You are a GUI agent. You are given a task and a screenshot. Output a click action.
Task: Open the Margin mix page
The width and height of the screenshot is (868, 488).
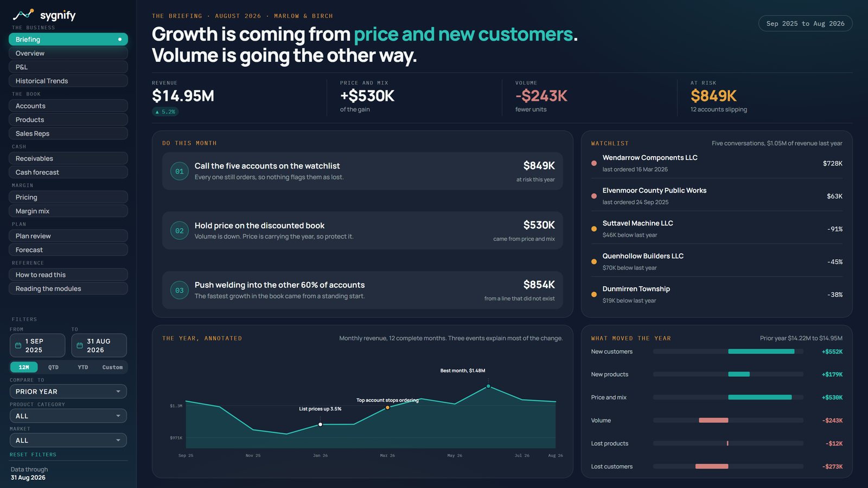coord(68,211)
